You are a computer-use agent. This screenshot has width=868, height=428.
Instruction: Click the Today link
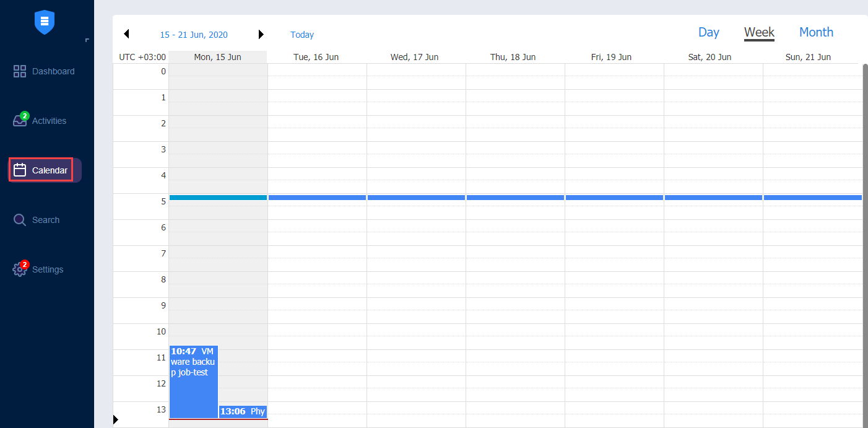[302, 35]
